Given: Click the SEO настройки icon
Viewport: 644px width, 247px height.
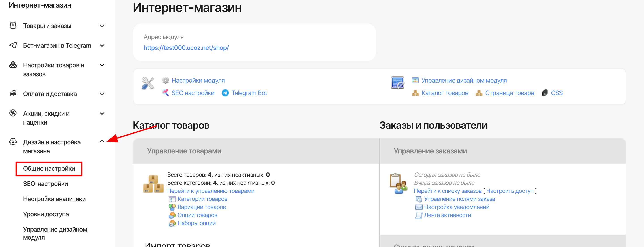Looking at the screenshot, I should coord(165,93).
